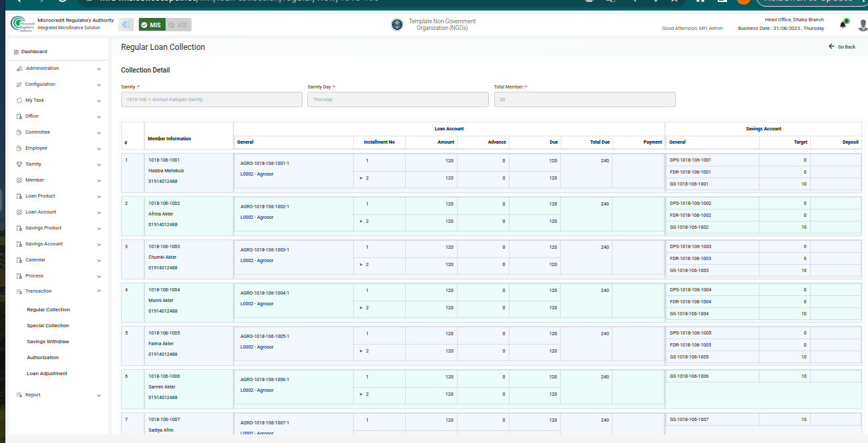
Task: Click member name Sarmin Akter
Action: pyautogui.click(x=162, y=387)
